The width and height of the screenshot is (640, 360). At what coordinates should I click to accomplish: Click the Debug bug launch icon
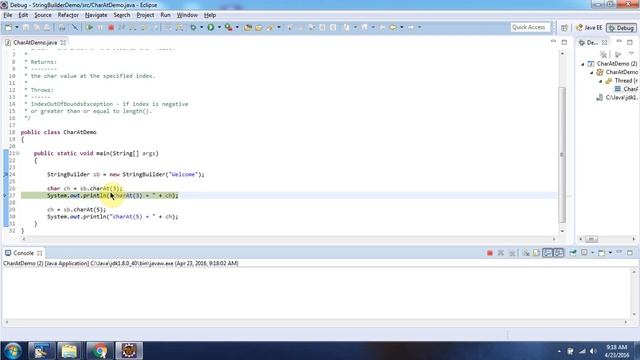tap(193, 27)
